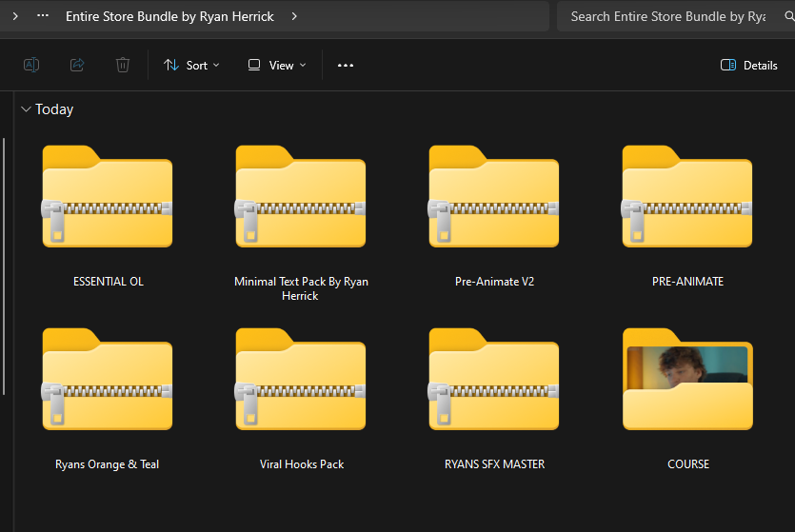Viewport: 795px width, 532px height.
Task: Click Entire Store Bundle by Ryan Herrick breadcrumb
Action: [169, 16]
